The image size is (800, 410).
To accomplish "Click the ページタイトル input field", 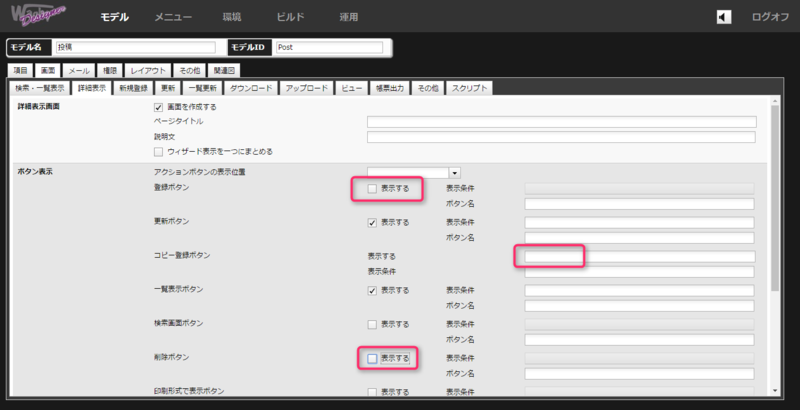I will 561,122.
